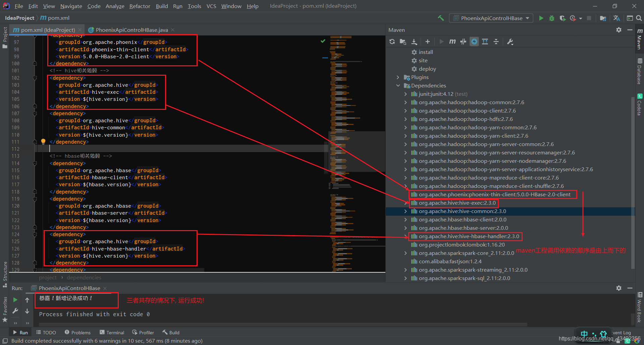
Task: Run with coverage shield icon
Action: [x=562, y=18]
